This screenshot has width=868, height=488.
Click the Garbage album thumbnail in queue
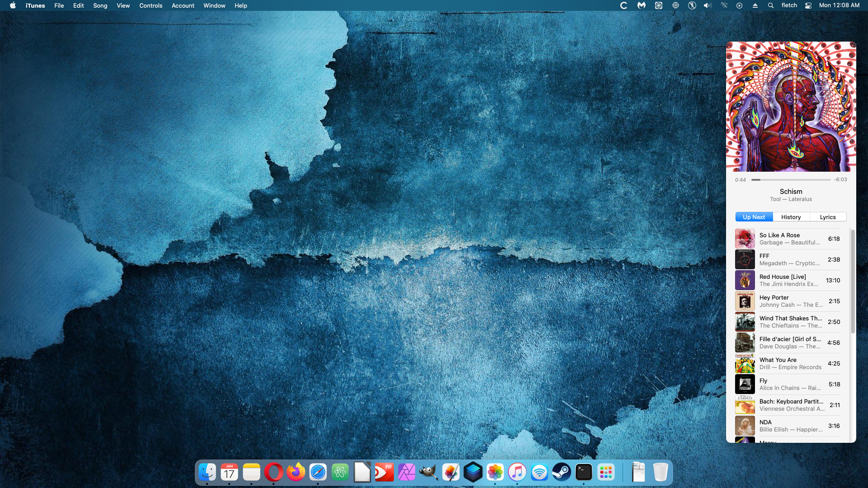pyautogui.click(x=745, y=239)
